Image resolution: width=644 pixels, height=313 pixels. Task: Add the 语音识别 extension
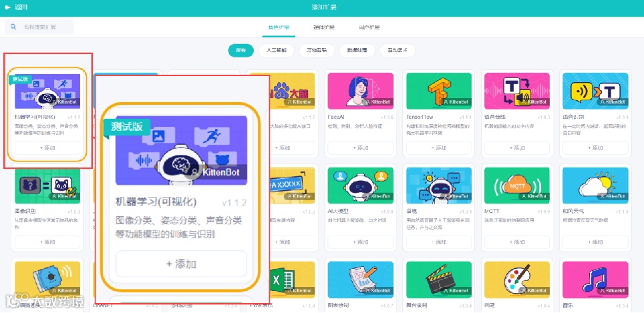[x=595, y=147]
